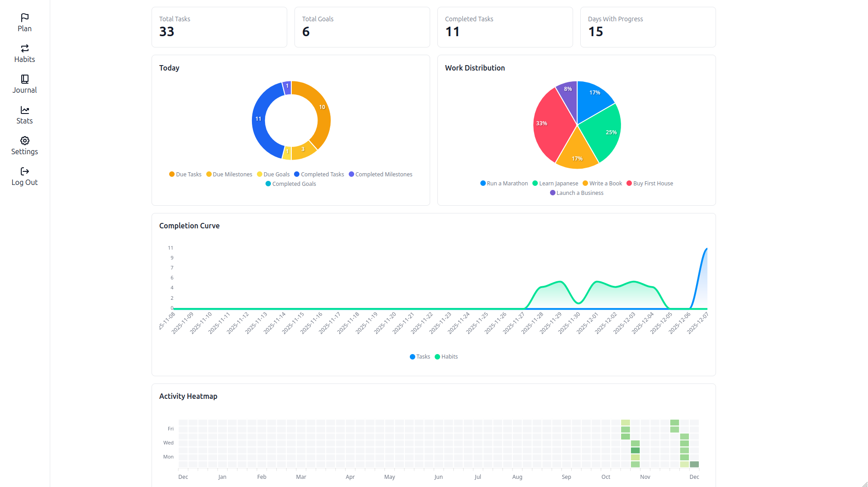Click the Total Tasks summary card
868x487 pixels.
(219, 27)
